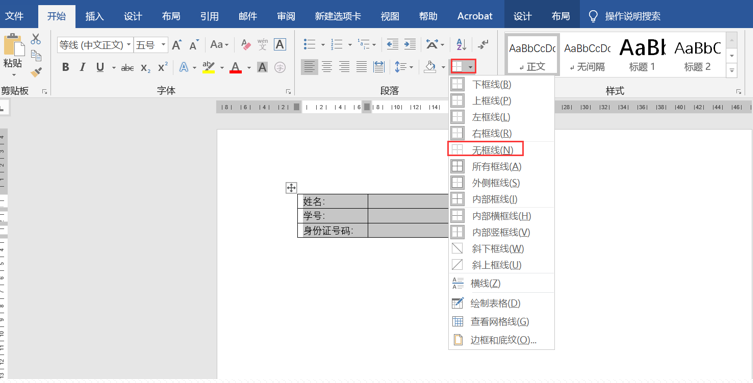
Task: Click the Copy icon
Action: [x=36, y=55]
